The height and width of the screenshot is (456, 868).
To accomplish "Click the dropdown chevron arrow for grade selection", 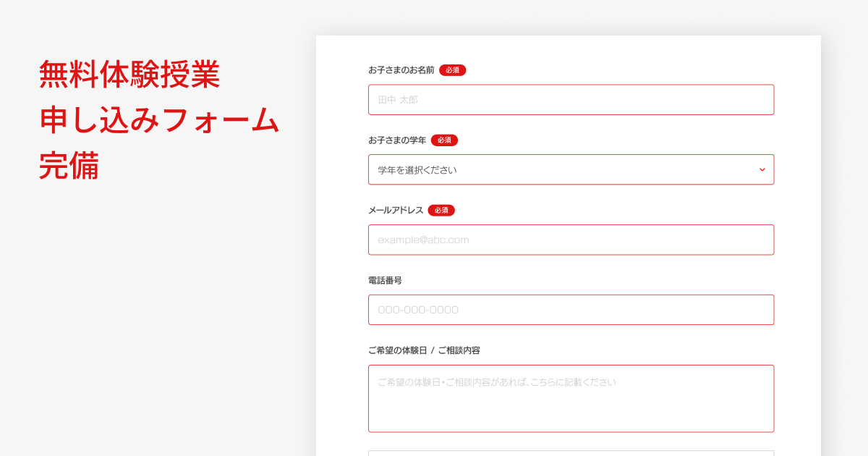I will coord(761,169).
